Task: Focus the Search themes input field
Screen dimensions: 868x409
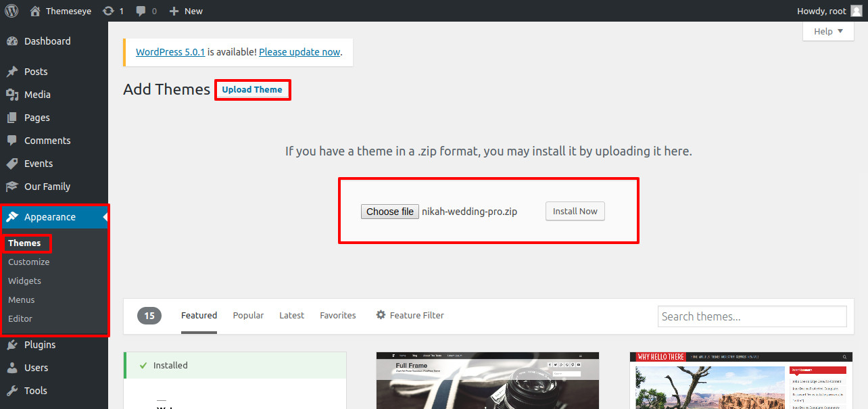Action: (x=752, y=316)
